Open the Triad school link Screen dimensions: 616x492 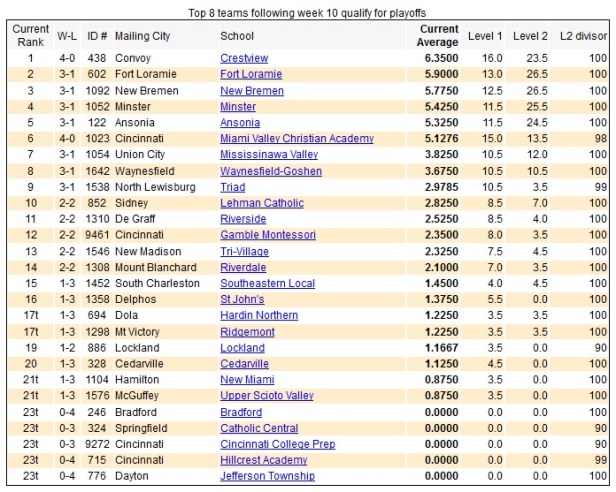point(233,187)
